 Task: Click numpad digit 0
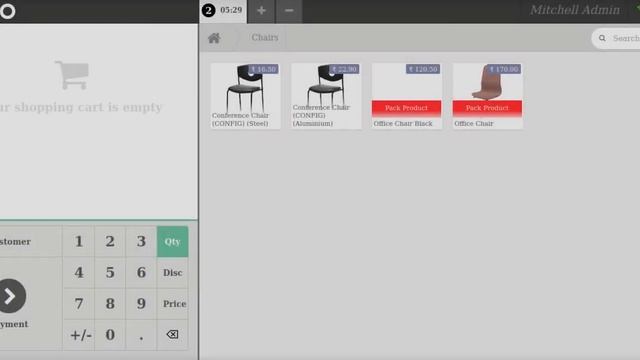point(110,335)
